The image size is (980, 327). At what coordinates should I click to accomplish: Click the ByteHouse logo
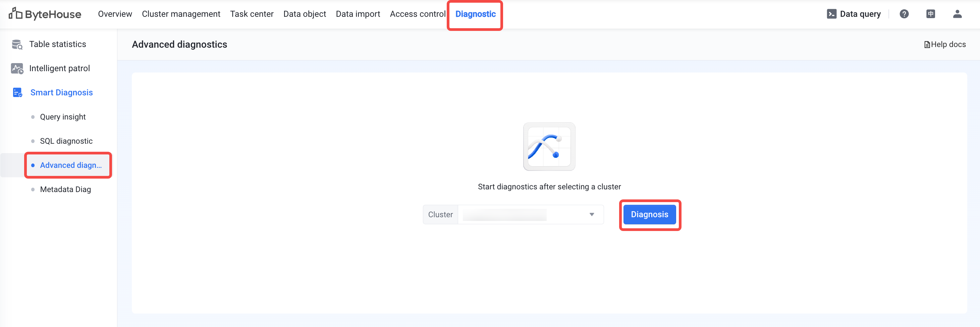point(45,14)
